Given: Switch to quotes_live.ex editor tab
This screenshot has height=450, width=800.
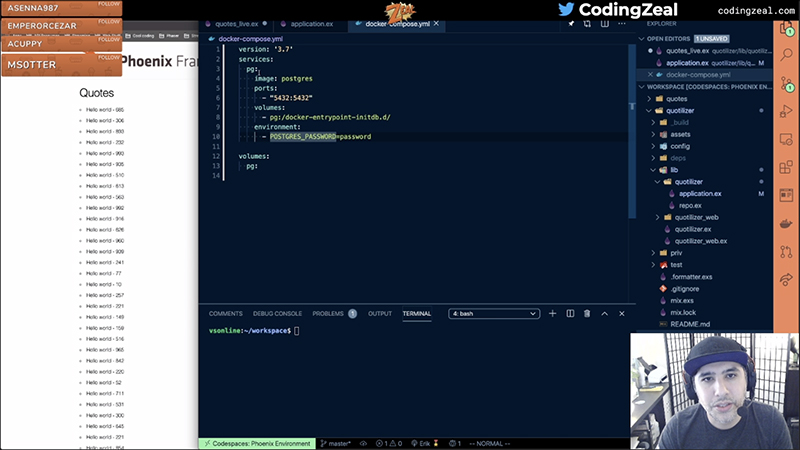Looking at the screenshot, I should [236, 23].
